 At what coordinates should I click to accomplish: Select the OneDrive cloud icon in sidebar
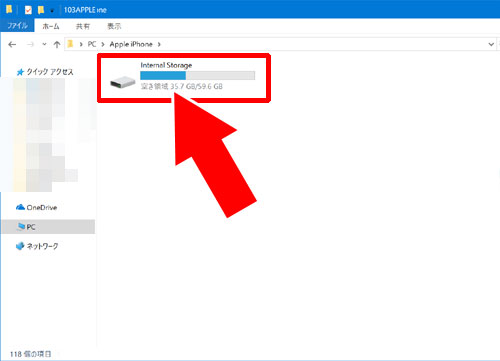point(20,207)
